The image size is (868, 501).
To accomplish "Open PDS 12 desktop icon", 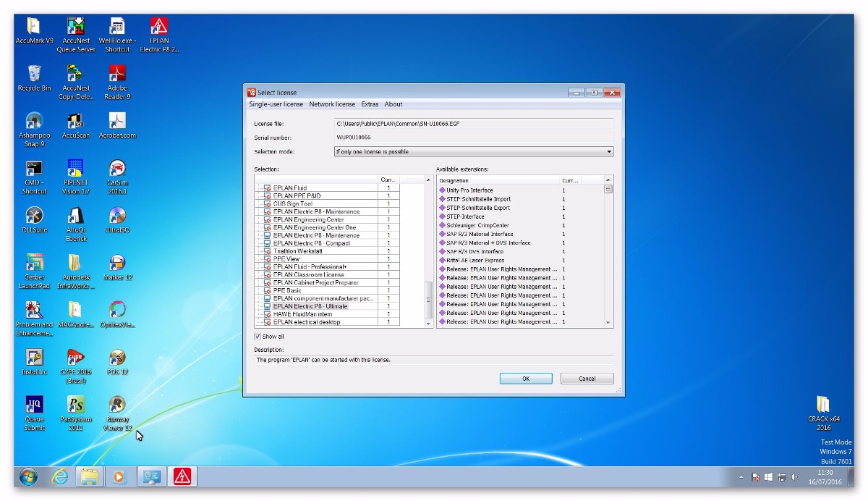I will 117,362.
